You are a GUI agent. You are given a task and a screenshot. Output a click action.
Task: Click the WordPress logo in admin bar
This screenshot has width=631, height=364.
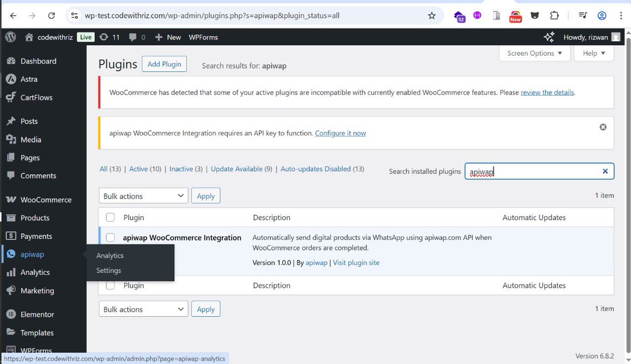point(10,37)
